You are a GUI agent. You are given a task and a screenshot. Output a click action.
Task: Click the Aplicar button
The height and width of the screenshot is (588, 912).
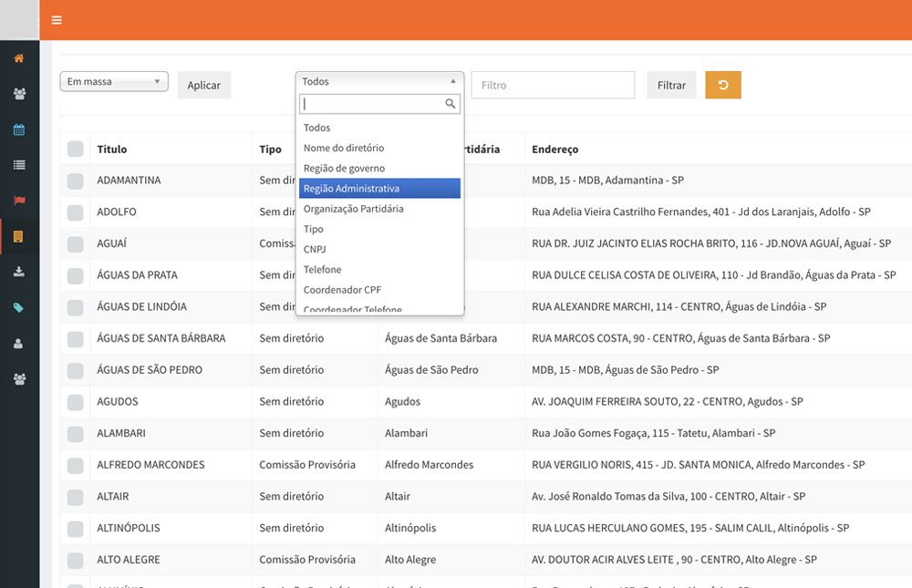tap(204, 85)
